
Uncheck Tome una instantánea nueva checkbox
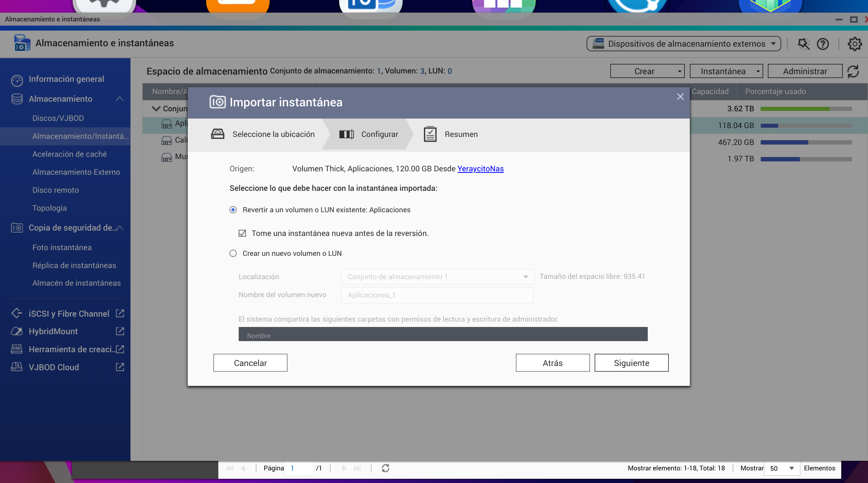pos(242,233)
